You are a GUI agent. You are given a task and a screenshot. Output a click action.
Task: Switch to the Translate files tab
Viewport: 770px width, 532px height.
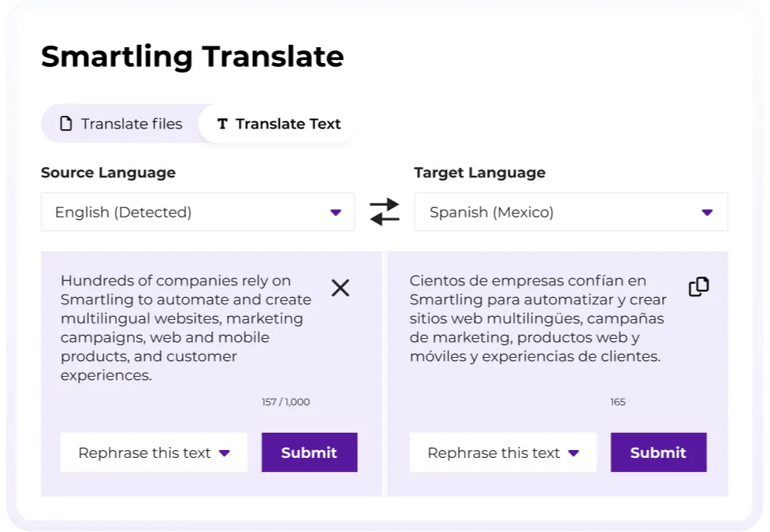(x=122, y=124)
